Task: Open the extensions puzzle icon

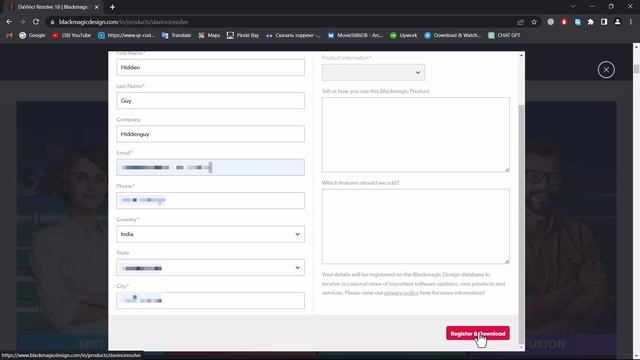Action: pos(591,22)
